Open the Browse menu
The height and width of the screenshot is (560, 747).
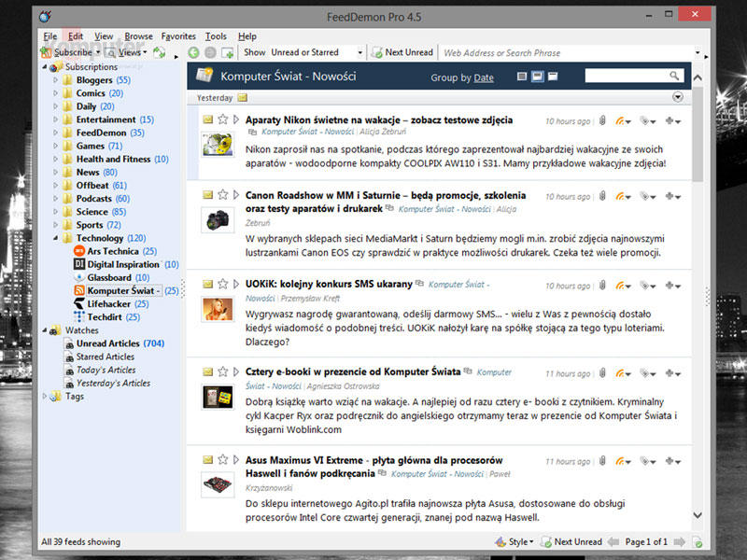point(138,36)
